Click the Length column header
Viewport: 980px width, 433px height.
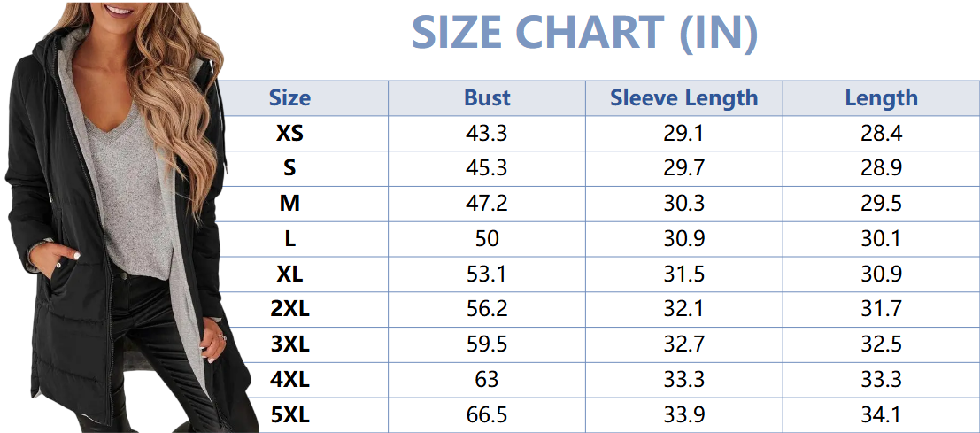click(881, 98)
